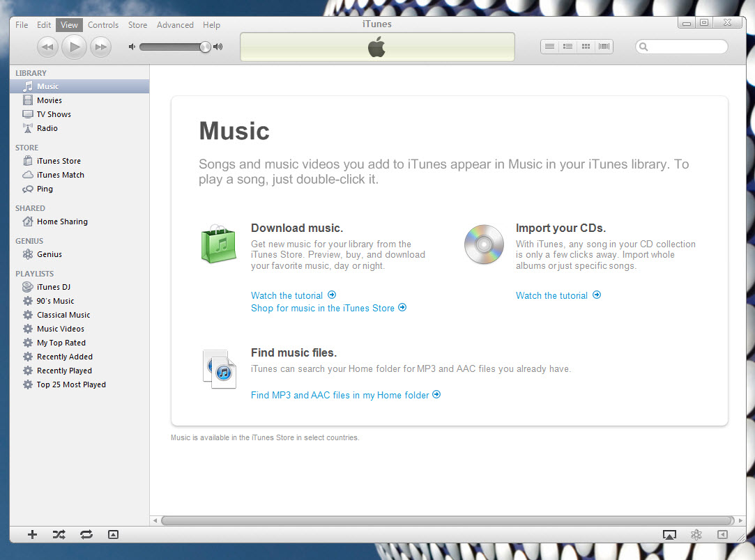Image resolution: width=755 pixels, height=560 pixels.
Task: Open iTunes Match from the sidebar
Action: pos(79,175)
